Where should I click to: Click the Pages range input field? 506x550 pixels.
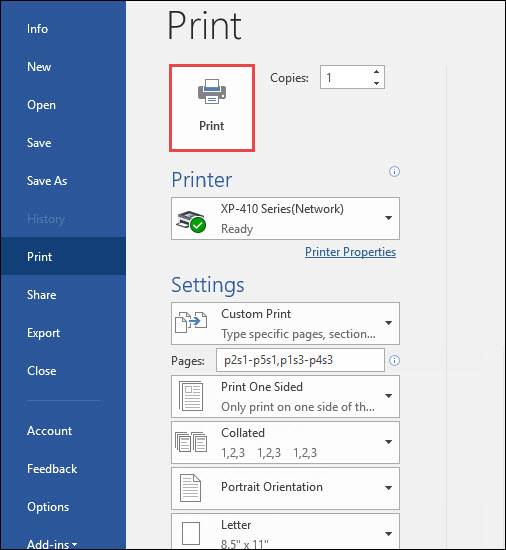click(301, 360)
